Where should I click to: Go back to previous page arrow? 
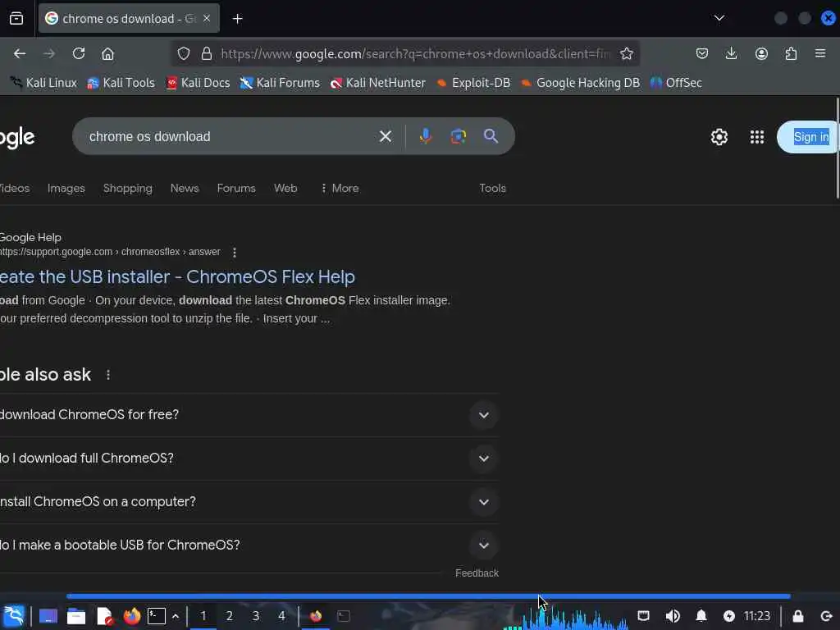click(20, 53)
